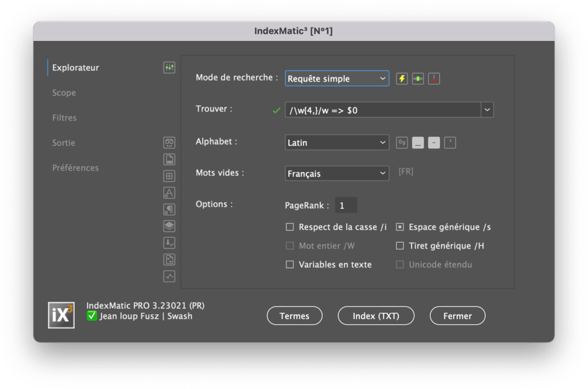Click the pulse graph icon
Image resolution: width=588 pixels, height=389 pixels.
click(x=169, y=276)
